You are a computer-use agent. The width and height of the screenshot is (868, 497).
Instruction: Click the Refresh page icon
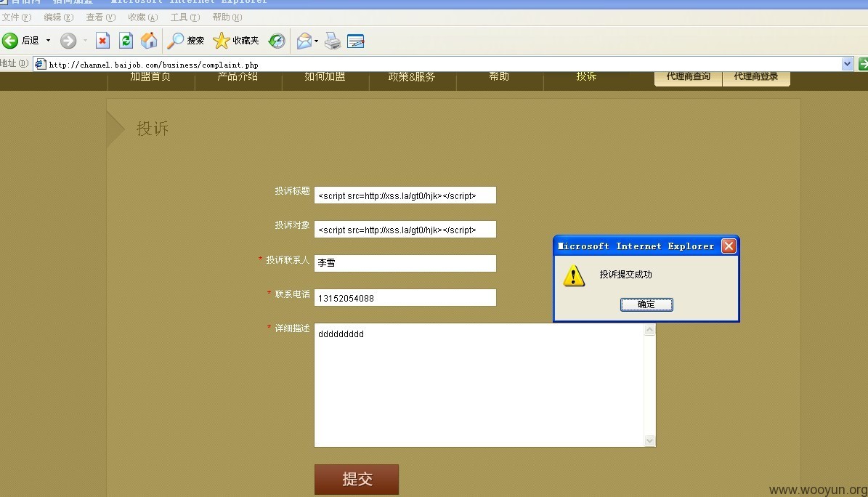(126, 41)
